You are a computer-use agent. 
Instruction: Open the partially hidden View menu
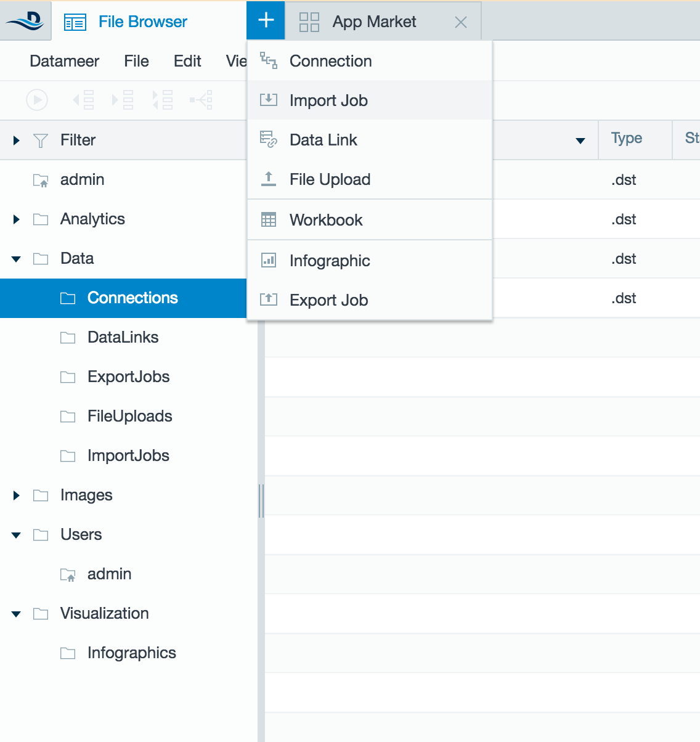236,61
